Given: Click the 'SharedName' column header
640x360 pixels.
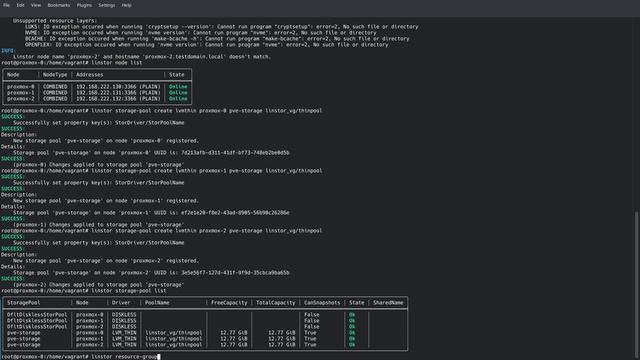Looking at the screenshot, I should pos(388,302).
